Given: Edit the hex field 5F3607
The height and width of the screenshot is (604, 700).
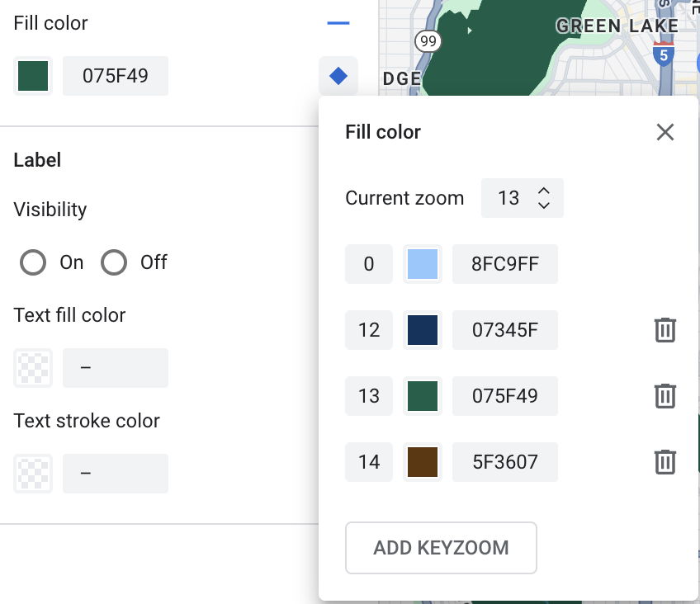Looking at the screenshot, I should tap(505, 462).
